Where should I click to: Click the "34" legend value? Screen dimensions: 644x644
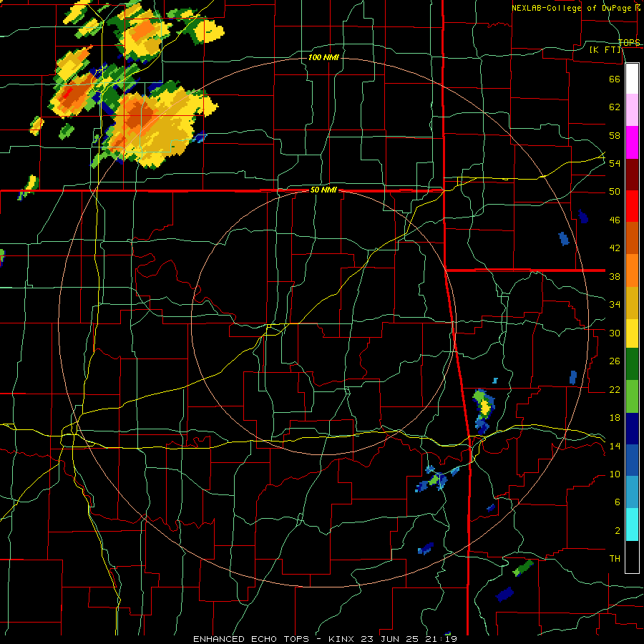coord(615,305)
